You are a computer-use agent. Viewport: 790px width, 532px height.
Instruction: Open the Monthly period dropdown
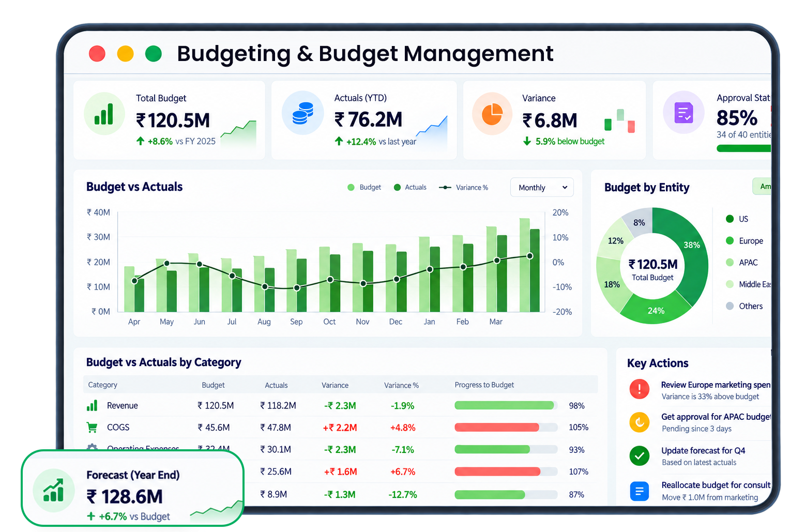[542, 187]
